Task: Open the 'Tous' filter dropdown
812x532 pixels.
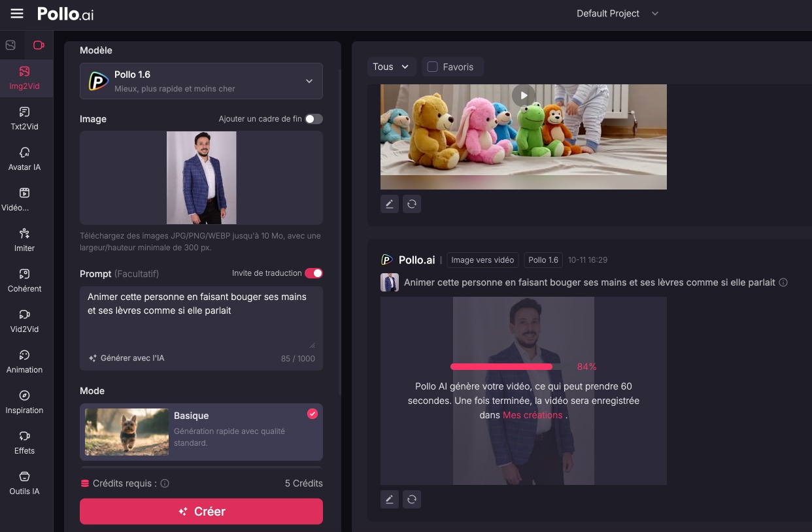Action: 391,66
